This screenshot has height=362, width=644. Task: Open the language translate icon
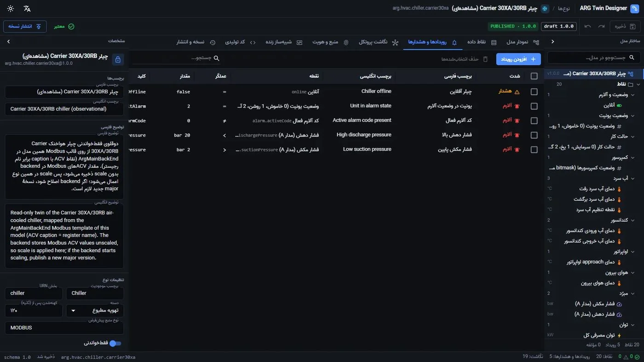[x=27, y=8]
